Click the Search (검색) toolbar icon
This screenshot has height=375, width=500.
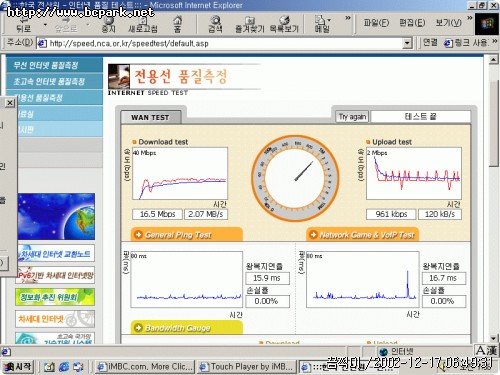[215, 25]
